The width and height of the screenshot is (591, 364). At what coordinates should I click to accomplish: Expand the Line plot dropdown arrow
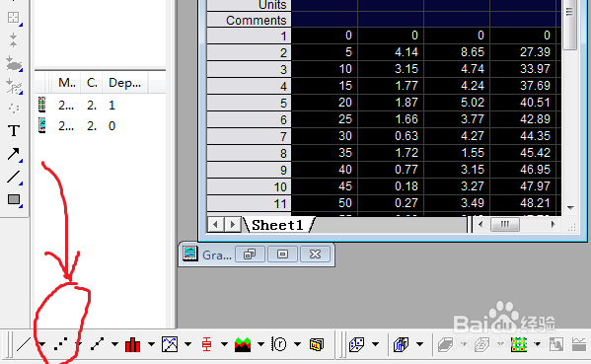[x=41, y=344]
